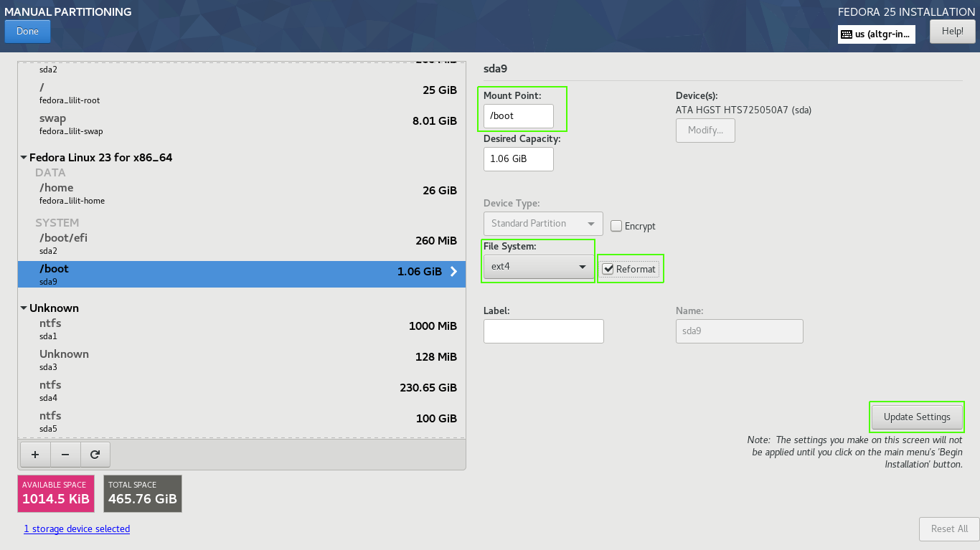Collapse the Fedora Linux 23 for x86_64 group
Screen dimensions: 980x550
pyautogui.click(x=24, y=158)
